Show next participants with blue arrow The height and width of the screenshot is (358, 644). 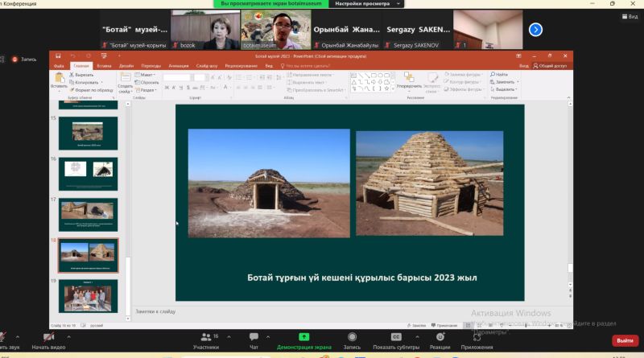535,30
